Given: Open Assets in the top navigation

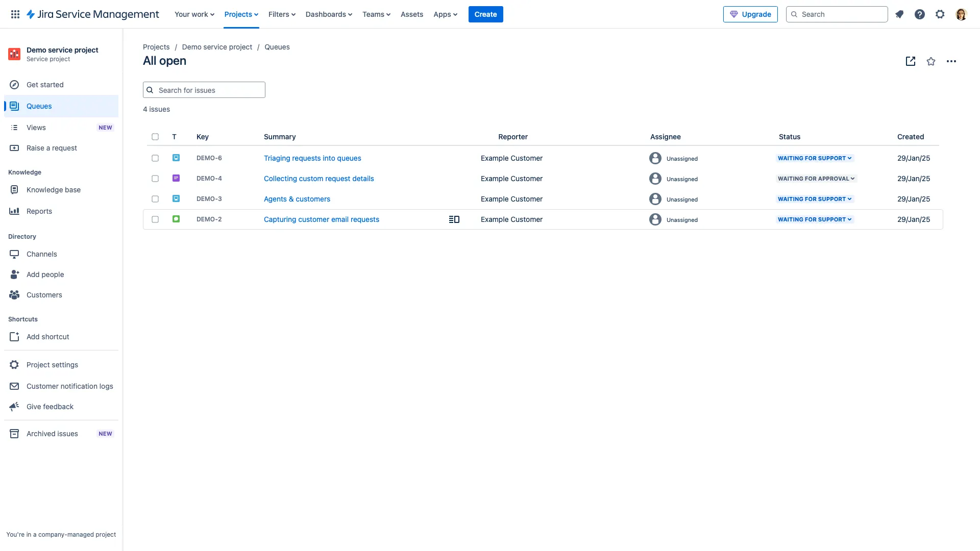Looking at the screenshot, I should point(412,14).
